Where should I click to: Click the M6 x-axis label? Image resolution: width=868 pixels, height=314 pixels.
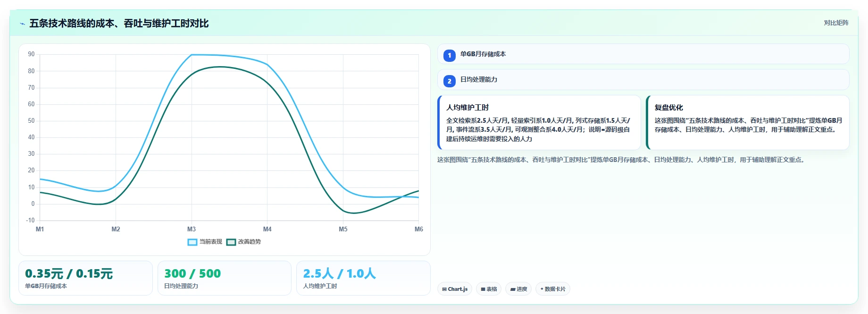[x=419, y=229]
